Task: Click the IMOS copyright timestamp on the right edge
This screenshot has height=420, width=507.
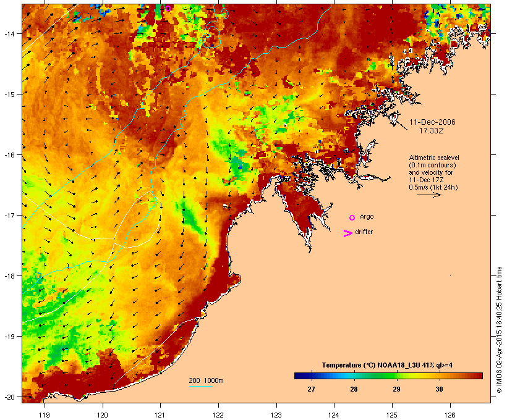Action: point(499,330)
